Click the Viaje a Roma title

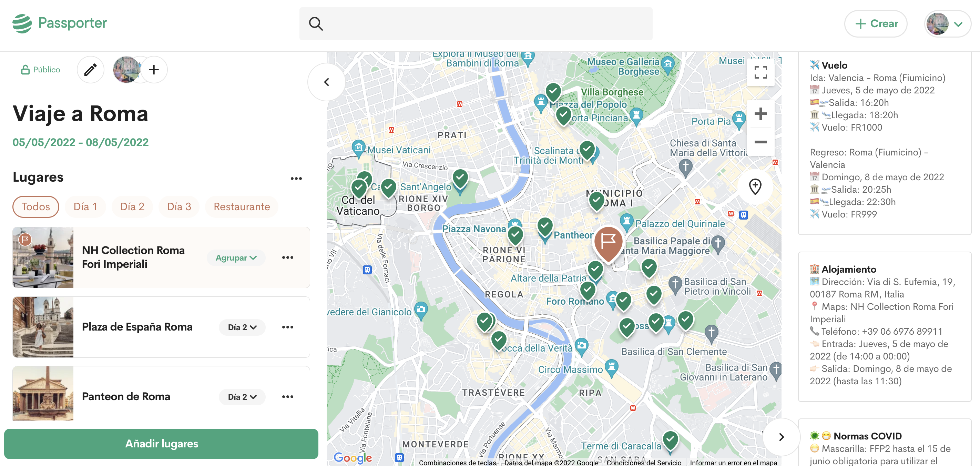[80, 113]
